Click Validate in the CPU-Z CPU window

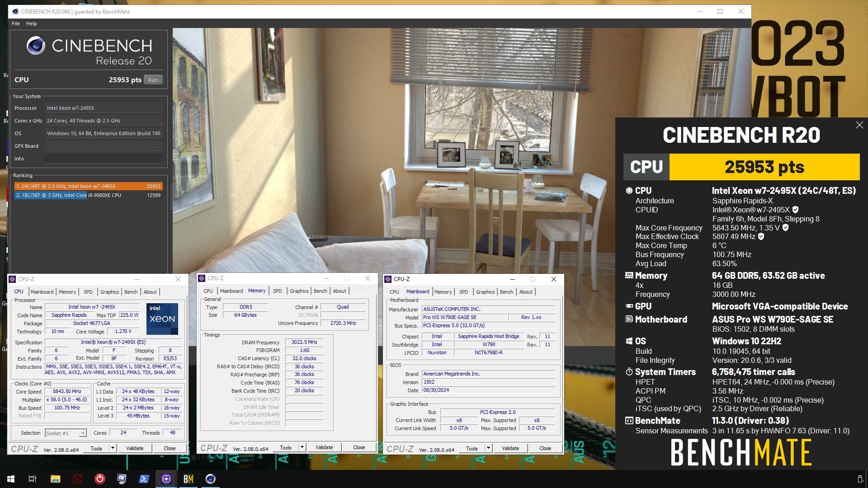tap(135, 448)
